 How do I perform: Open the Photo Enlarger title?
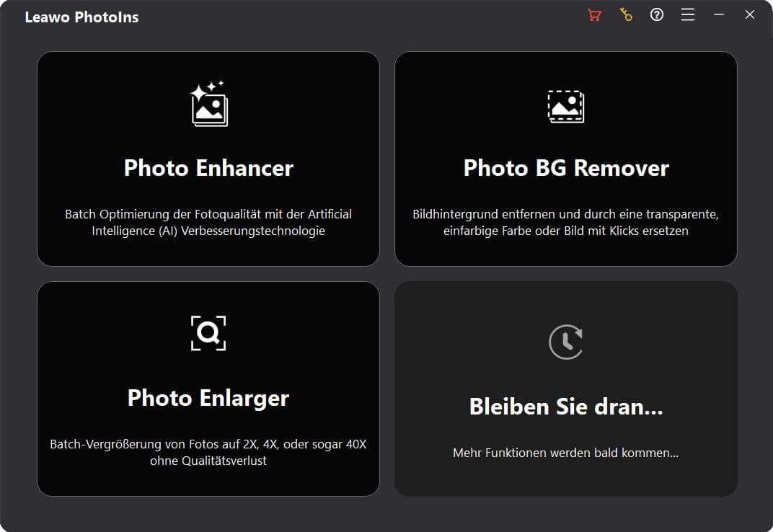[x=208, y=399]
